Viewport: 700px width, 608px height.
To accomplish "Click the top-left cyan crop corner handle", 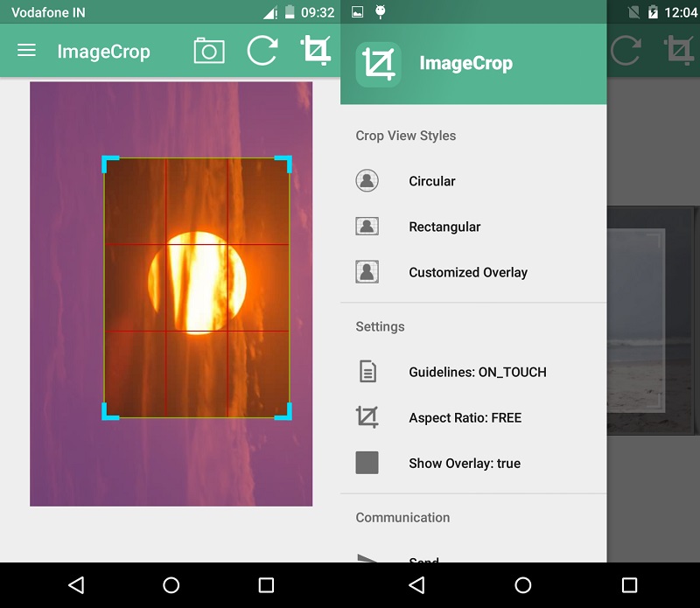I will click(x=108, y=162).
